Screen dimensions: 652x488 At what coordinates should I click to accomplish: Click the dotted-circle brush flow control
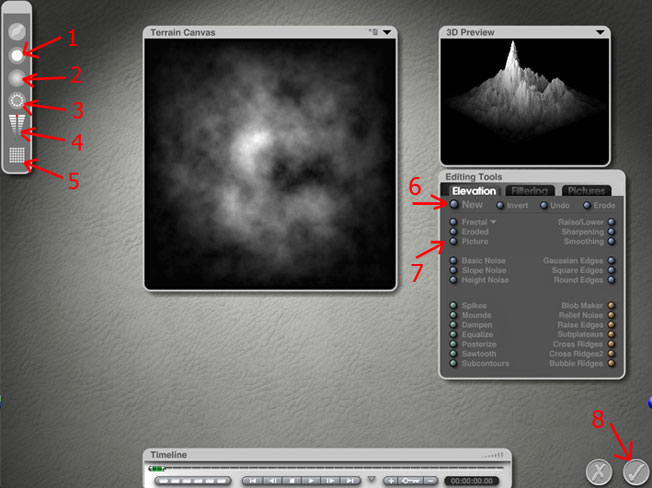tap(17, 100)
